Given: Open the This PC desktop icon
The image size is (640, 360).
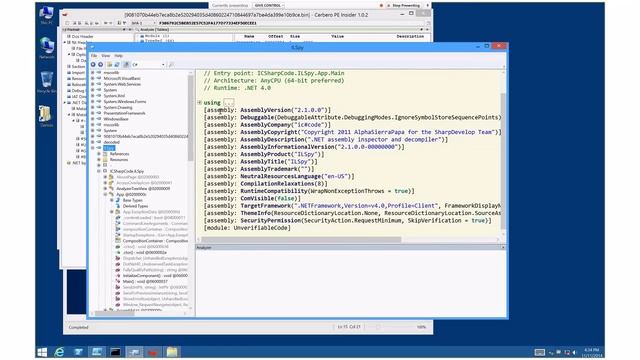Looking at the screenshot, I should (x=46, y=15).
